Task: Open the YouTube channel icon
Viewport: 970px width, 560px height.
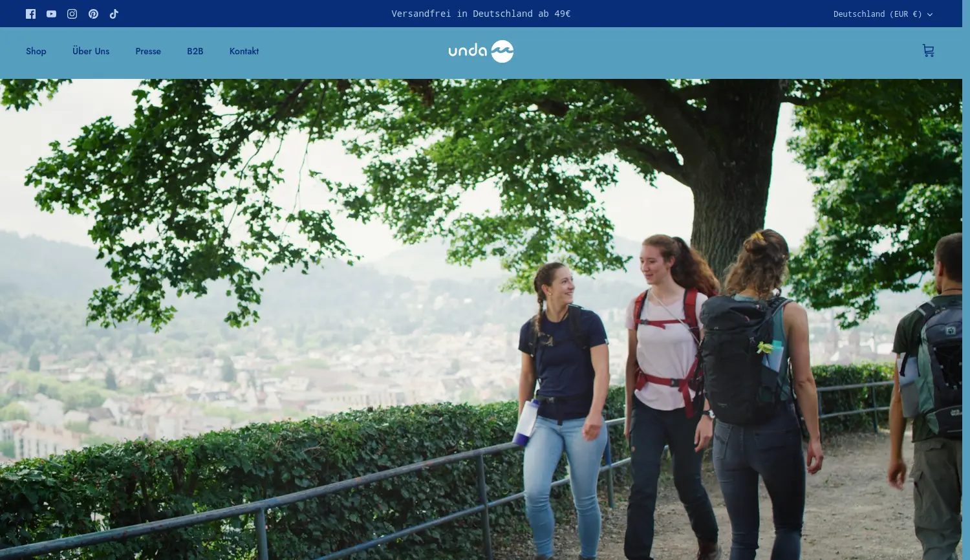Action: point(51,14)
